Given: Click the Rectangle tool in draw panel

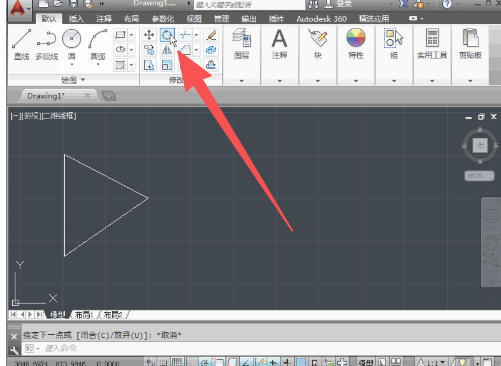Looking at the screenshot, I should point(120,35).
